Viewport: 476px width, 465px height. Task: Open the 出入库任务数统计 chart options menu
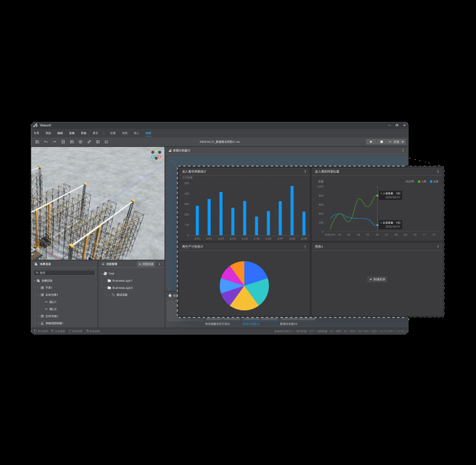pyautogui.click(x=305, y=172)
